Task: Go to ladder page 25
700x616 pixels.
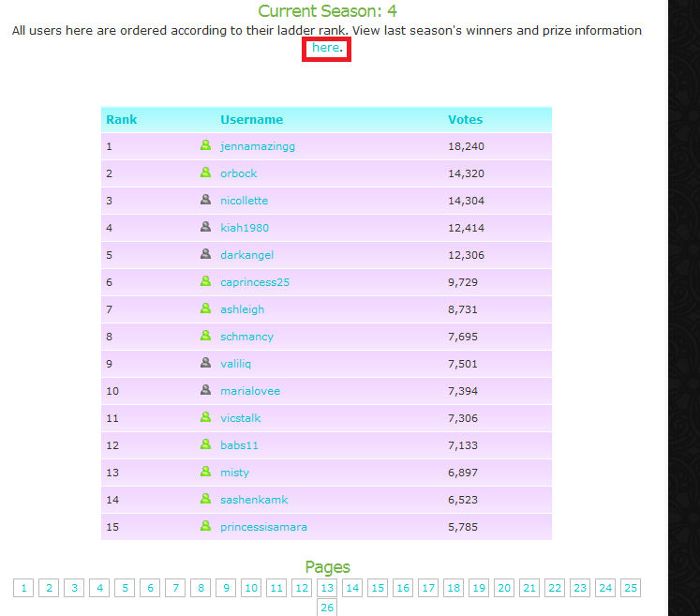Action: coord(631,588)
